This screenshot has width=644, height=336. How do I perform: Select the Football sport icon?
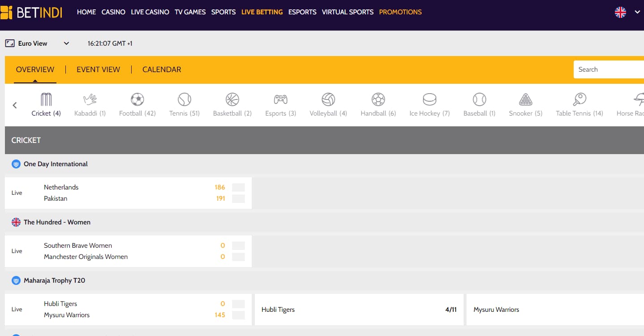[137, 99]
